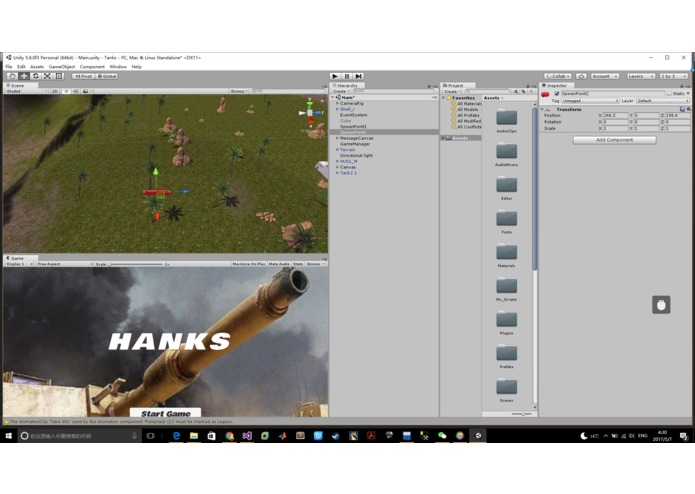The width and height of the screenshot is (695, 494).
Task: Start play mode with Play button
Action: tap(335, 76)
